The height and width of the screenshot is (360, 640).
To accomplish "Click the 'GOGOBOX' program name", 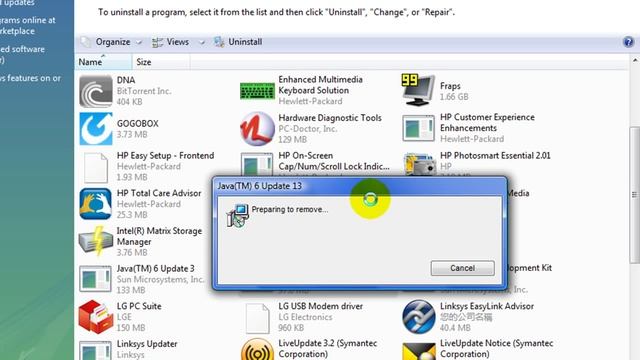I will [x=138, y=123].
